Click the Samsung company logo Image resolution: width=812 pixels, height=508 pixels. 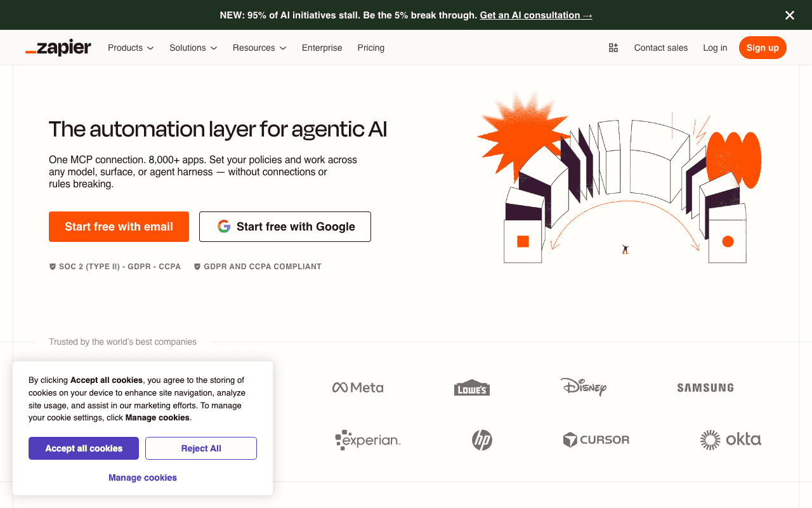(x=705, y=387)
